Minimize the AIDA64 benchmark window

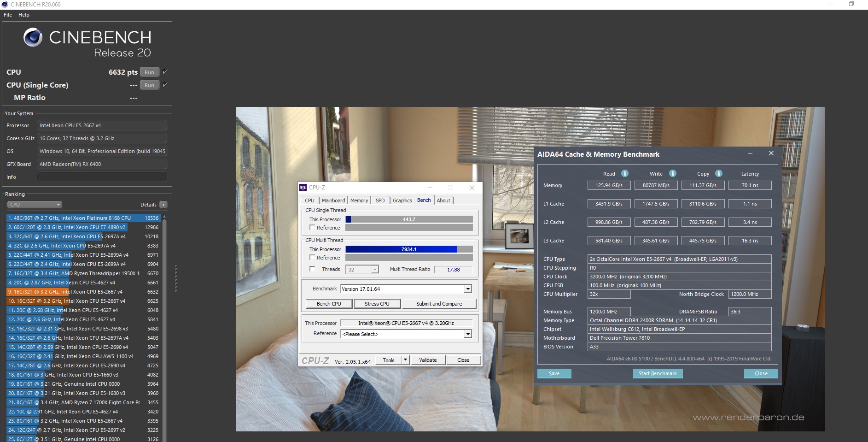coord(750,153)
